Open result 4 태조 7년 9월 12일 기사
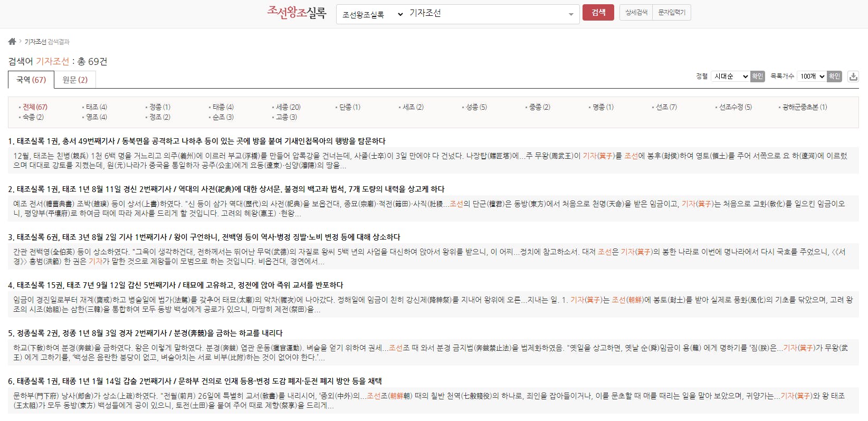This screenshot has height=421, width=868. point(176,285)
